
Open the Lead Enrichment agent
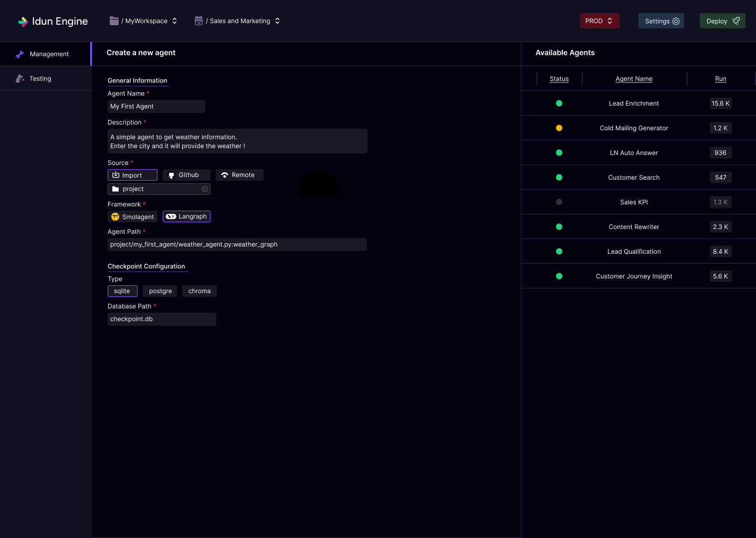[x=634, y=104]
